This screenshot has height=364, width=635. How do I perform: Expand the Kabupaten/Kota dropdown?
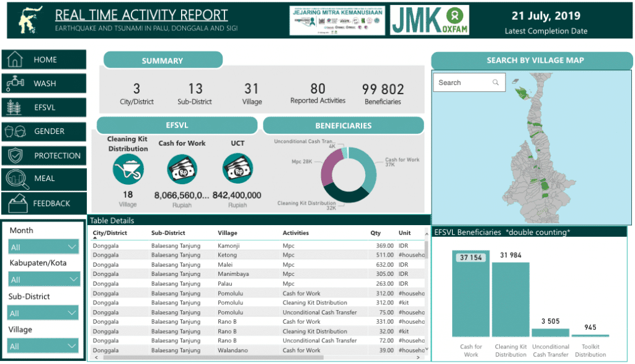[44, 280]
